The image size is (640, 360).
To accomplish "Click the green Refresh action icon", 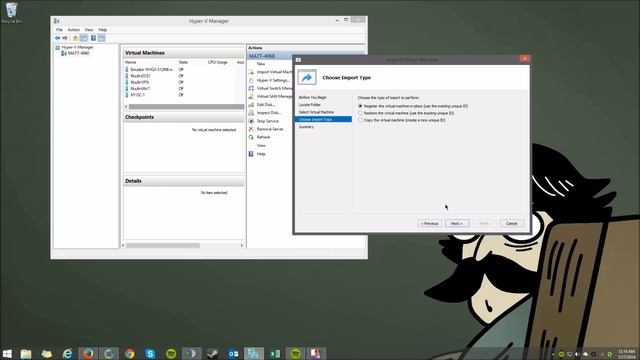I will (x=251, y=137).
